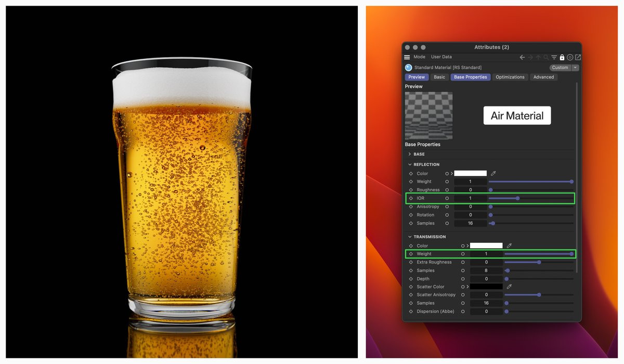The image size is (624, 364).
Task: Open the attribute search magnifier icon
Action: pyautogui.click(x=546, y=57)
